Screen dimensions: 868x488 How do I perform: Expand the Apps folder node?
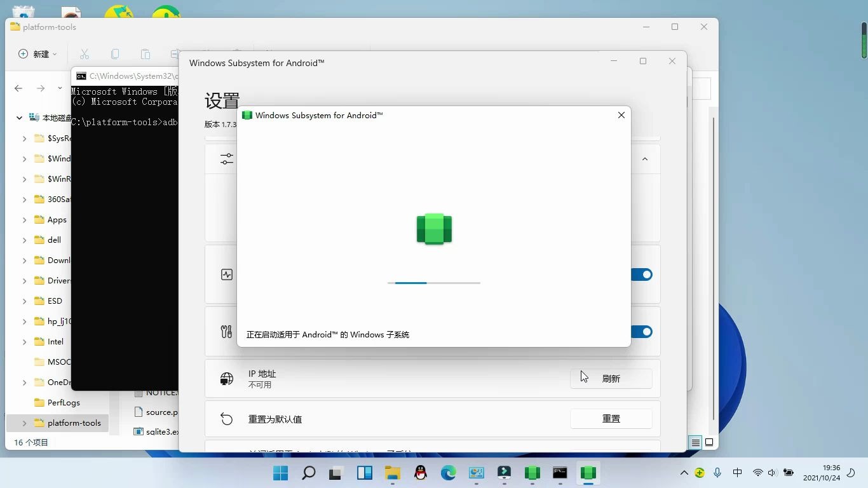coord(24,219)
